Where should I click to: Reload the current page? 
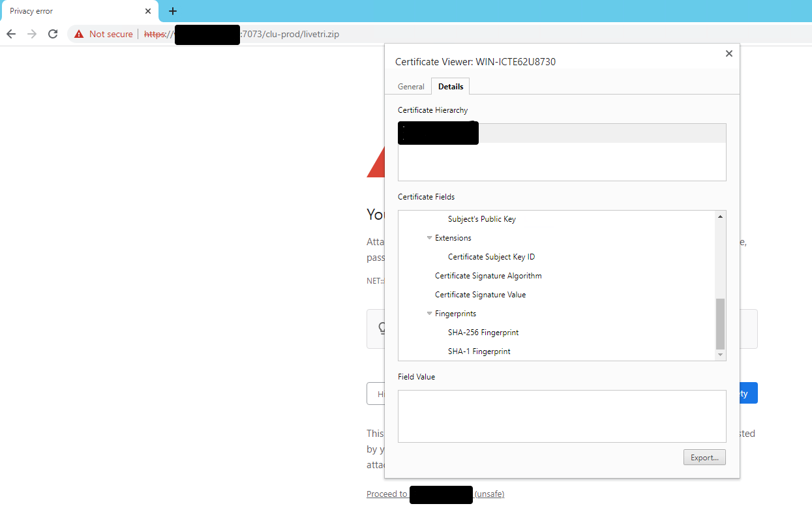(52, 34)
